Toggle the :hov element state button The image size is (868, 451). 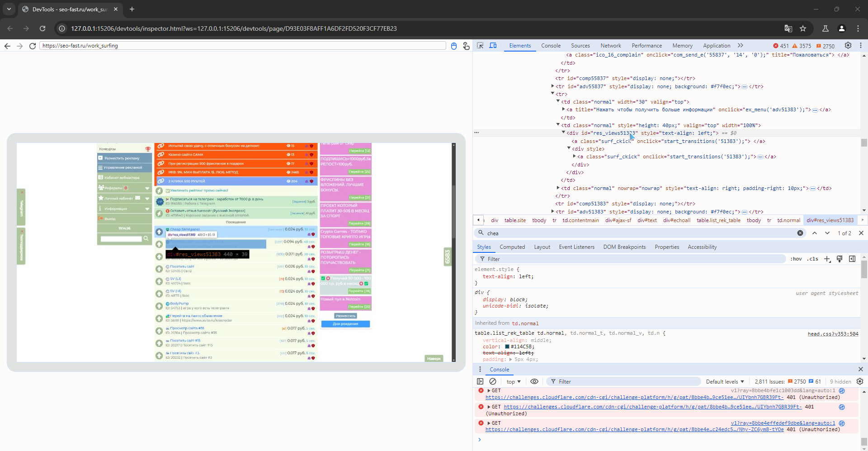point(796,259)
